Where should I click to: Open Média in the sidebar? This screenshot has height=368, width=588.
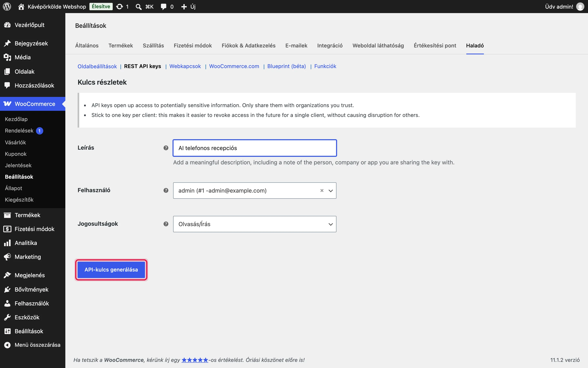[32, 57]
